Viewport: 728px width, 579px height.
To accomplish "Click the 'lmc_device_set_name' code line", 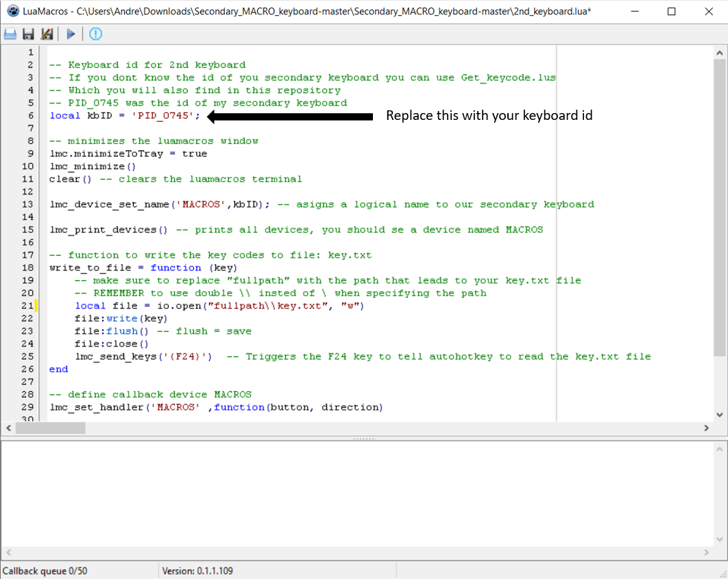I will coord(159,204).
